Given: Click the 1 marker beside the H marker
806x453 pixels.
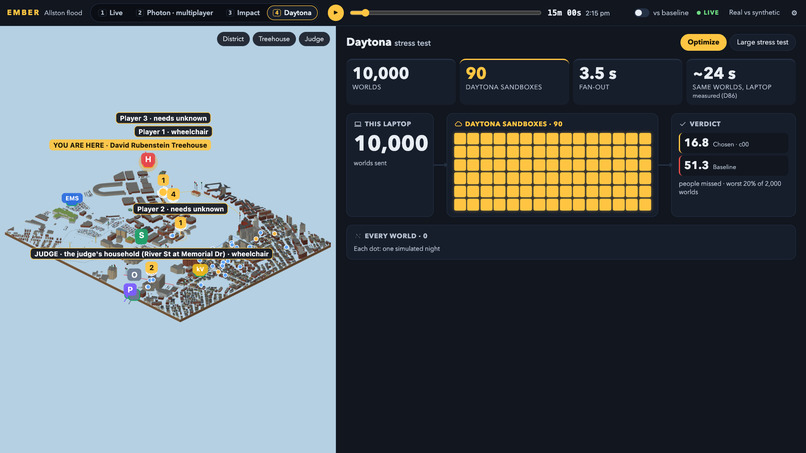Looking at the screenshot, I should click(163, 180).
